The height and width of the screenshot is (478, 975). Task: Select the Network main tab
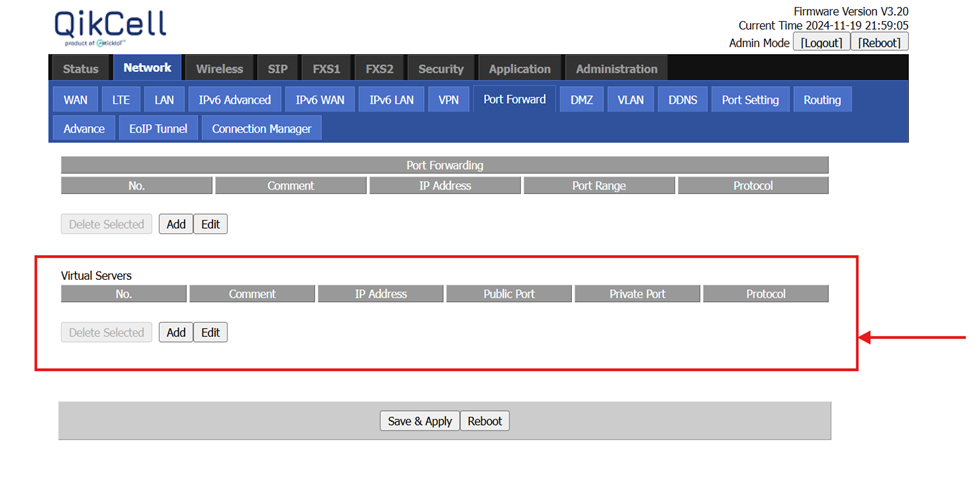147,68
